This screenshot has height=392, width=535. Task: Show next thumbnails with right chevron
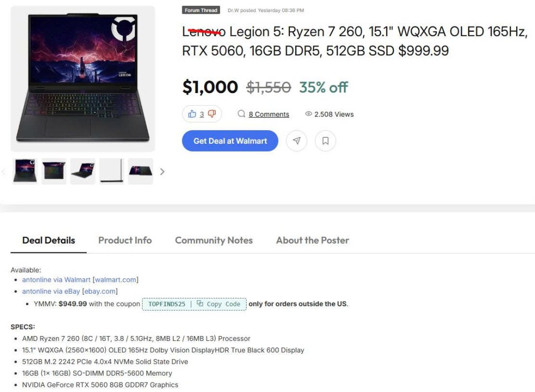tap(162, 171)
